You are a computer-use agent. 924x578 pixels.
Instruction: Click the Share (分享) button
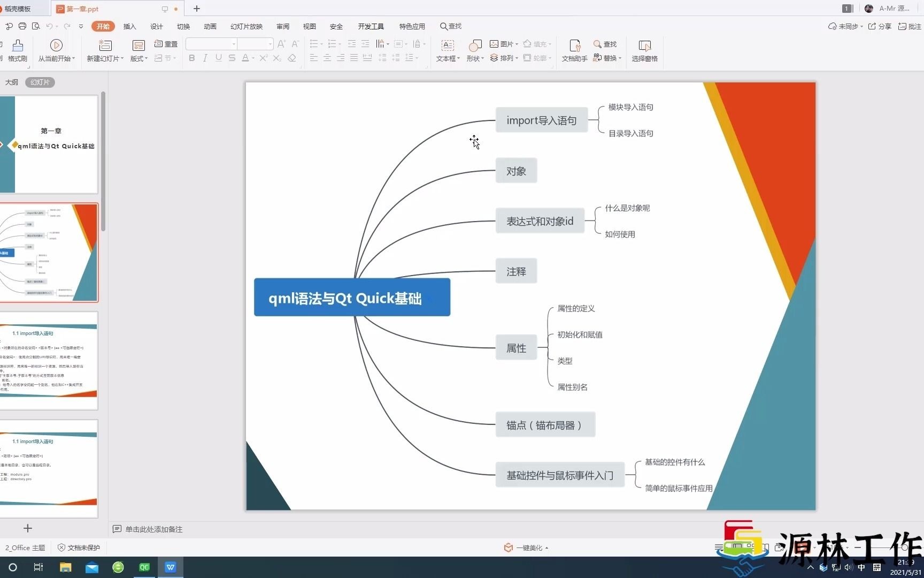880,26
